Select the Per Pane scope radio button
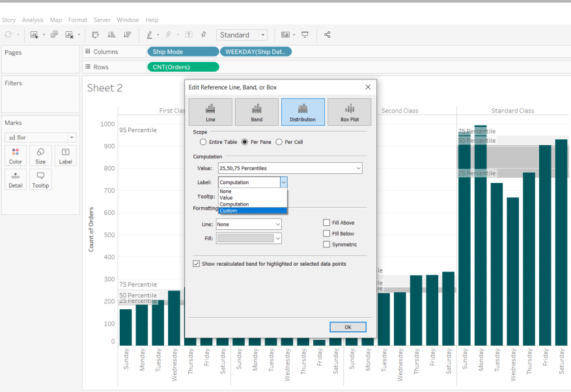 [x=245, y=142]
